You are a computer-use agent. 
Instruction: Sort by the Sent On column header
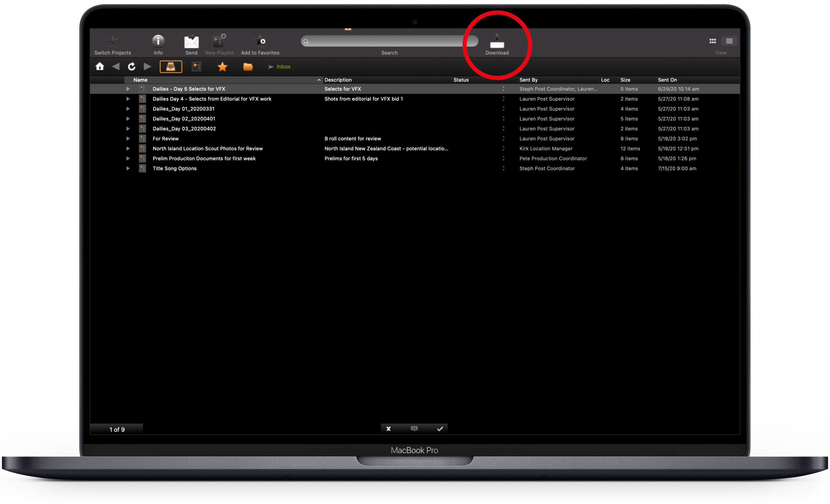[x=667, y=80]
